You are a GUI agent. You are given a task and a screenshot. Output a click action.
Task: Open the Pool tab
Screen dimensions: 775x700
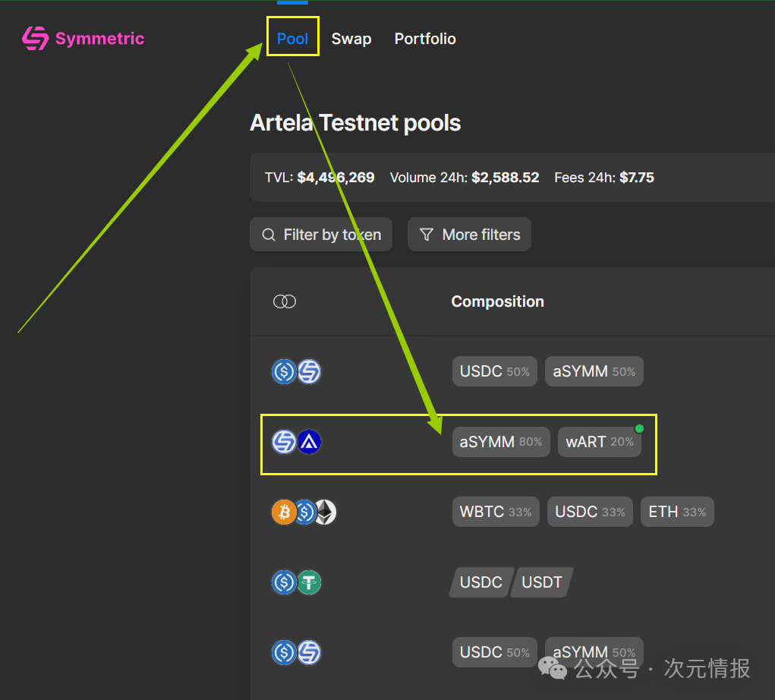tap(292, 39)
